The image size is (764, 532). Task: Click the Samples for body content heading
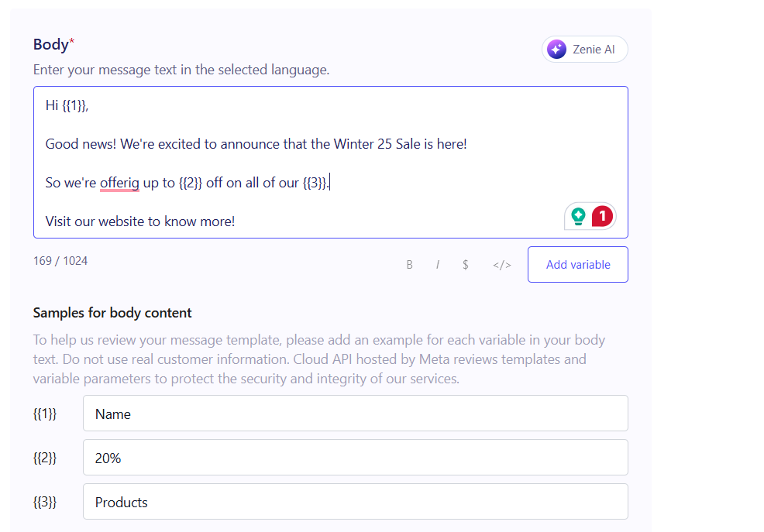(112, 313)
